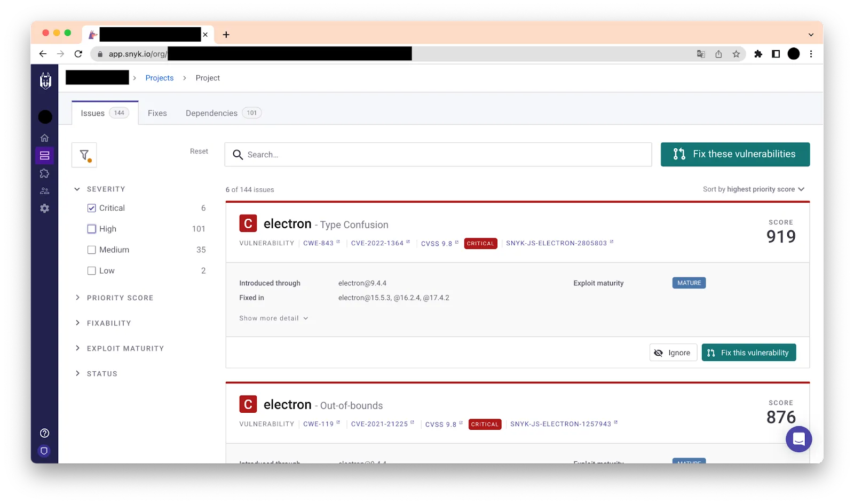Switch to the Dependencies tab
The image size is (854, 504).
pyautogui.click(x=223, y=113)
